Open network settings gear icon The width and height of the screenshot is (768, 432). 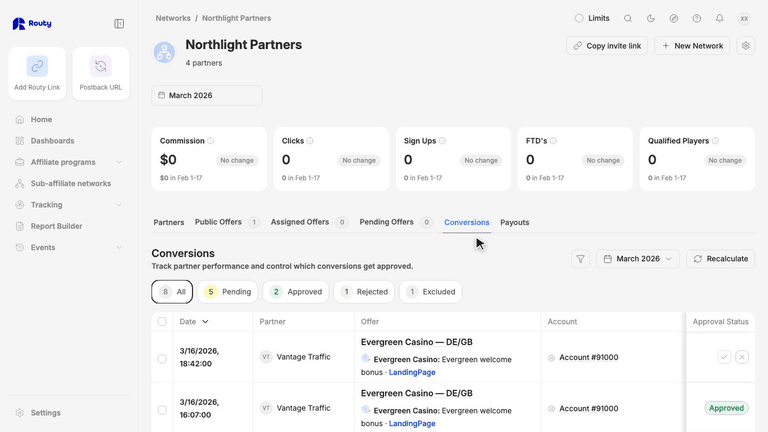tap(745, 46)
